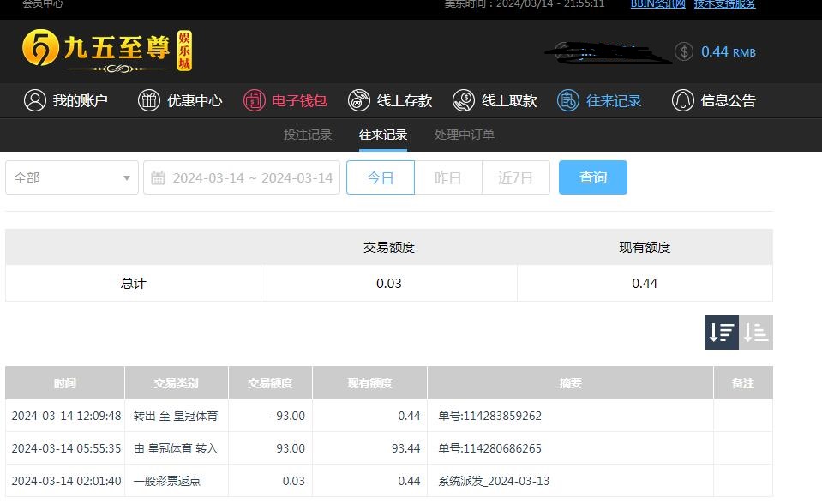This screenshot has height=504, width=822.
Task: Click the 九五至尊 casino logo
Action: (107, 51)
